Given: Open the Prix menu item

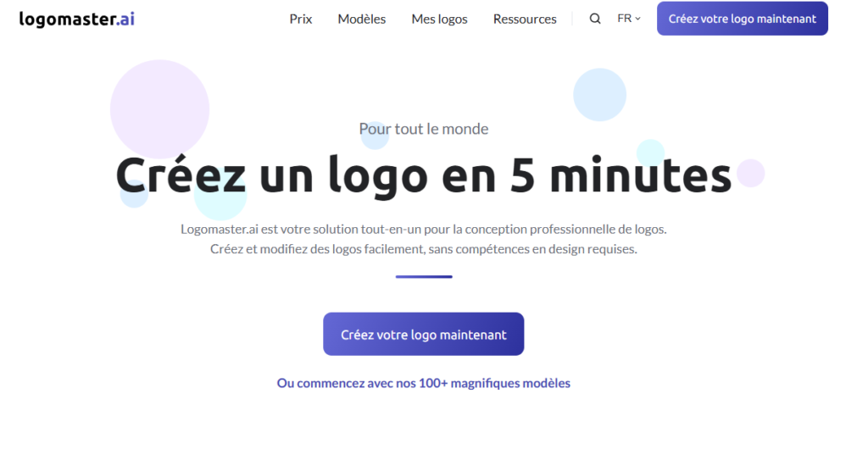Looking at the screenshot, I should tap(301, 19).
